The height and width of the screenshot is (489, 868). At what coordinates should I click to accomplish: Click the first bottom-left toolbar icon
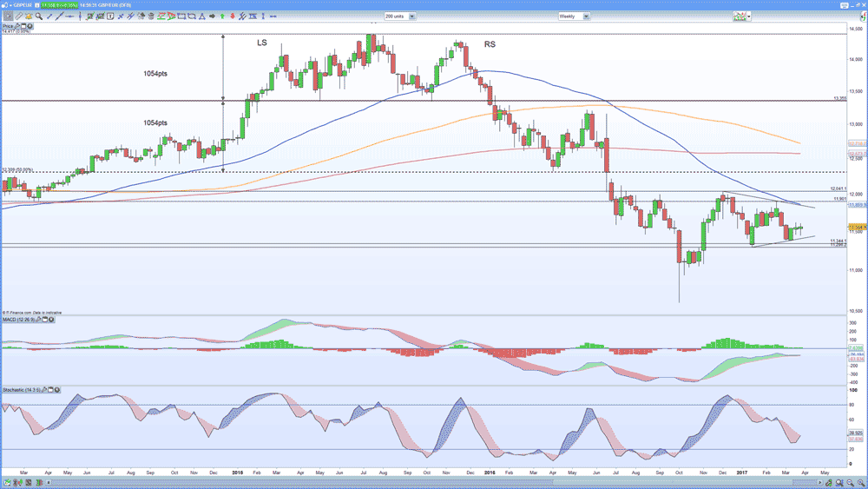7,483
